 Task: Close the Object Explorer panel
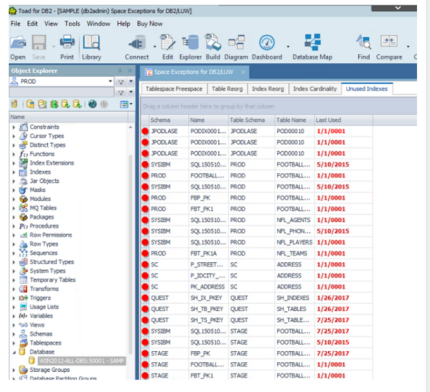130,71
